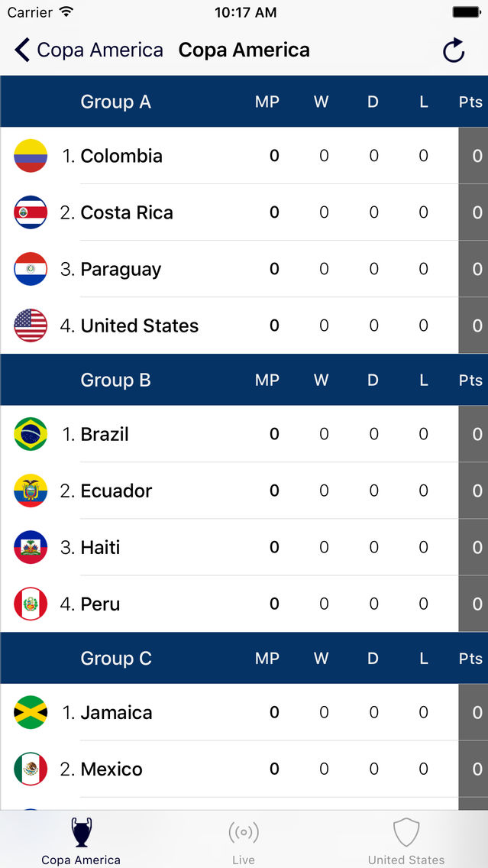Switch to the Live tab

point(244,840)
